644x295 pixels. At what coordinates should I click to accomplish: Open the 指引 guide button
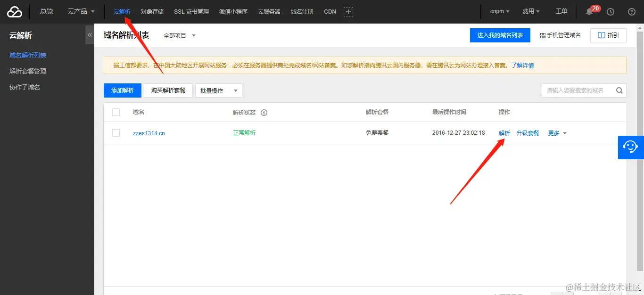click(608, 35)
